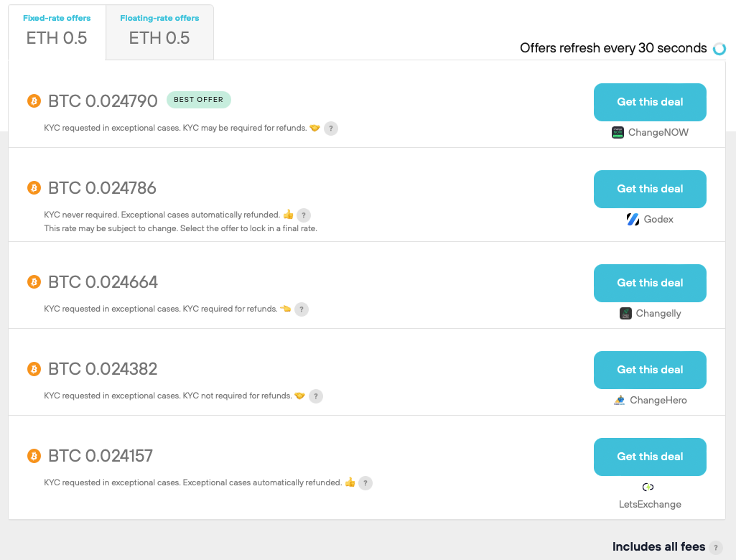Click the refresh spinner next to offers timer
Screen dimensions: 736x560
(719, 48)
